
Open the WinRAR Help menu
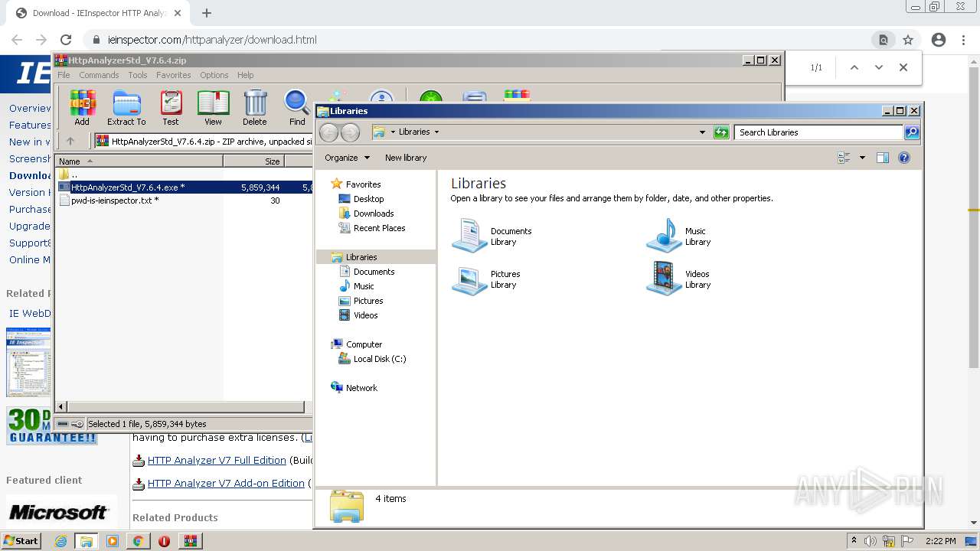click(x=245, y=75)
